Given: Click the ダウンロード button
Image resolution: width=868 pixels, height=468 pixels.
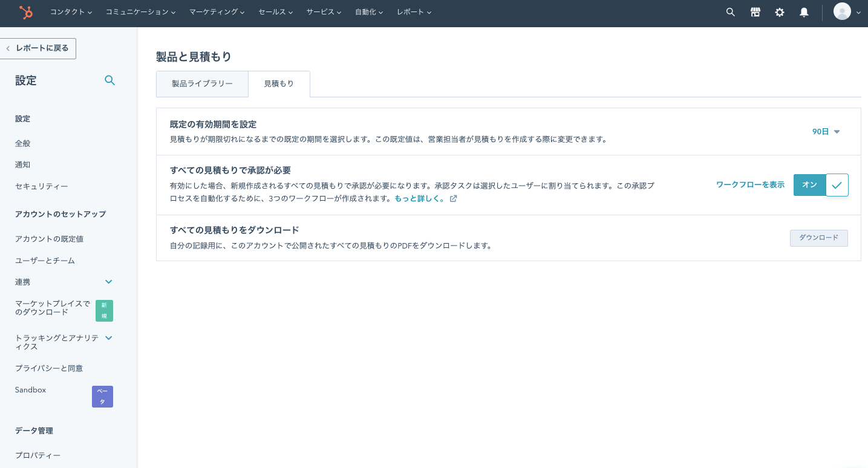Looking at the screenshot, I should pyautogui.click(x=819, y=238).
